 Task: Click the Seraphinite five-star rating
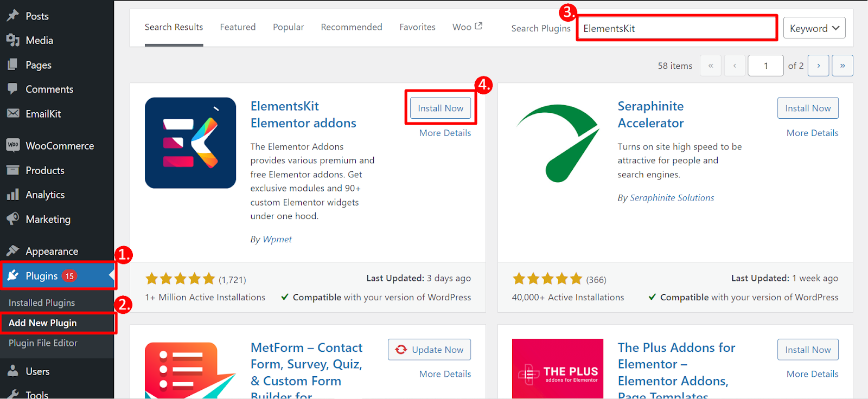[547, 279]
